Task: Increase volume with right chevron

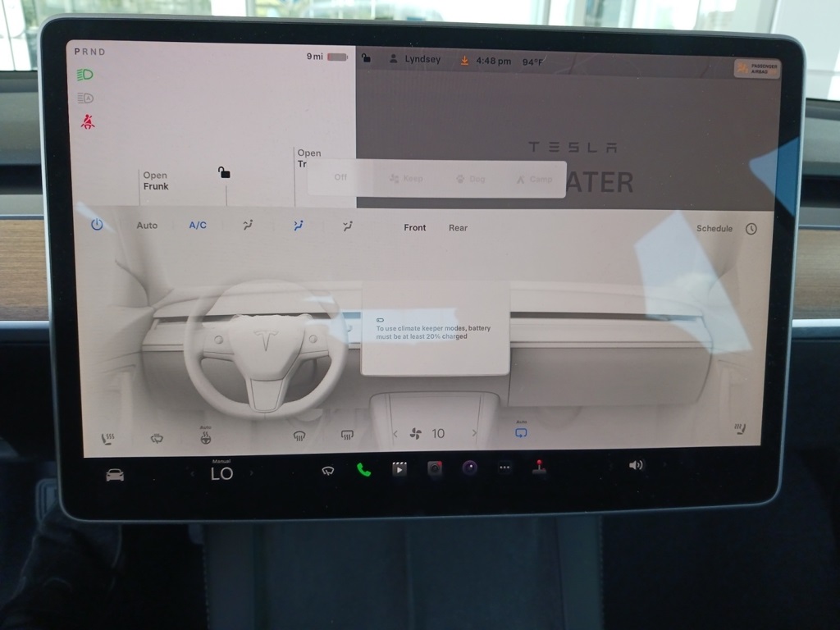Action: tap(664, 464)
